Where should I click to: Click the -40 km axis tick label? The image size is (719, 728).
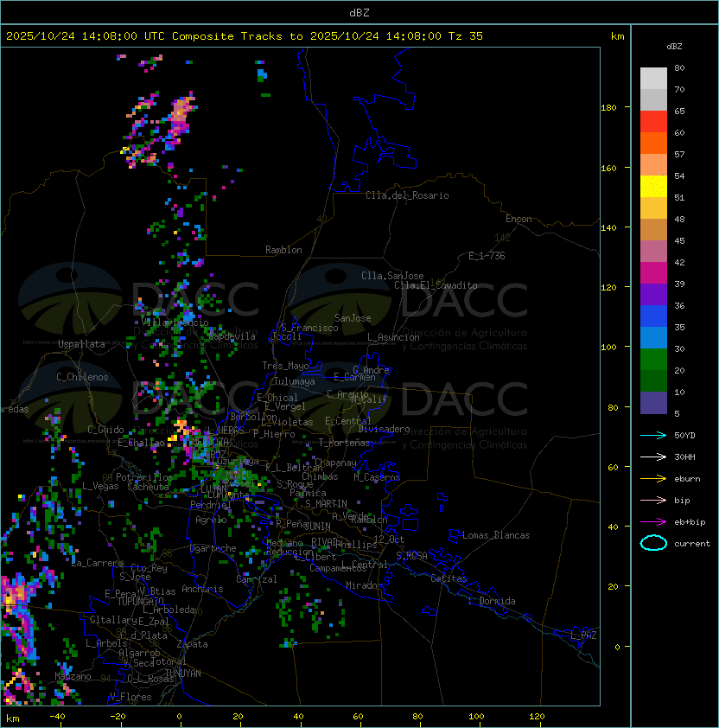click(x=57, y=717)
